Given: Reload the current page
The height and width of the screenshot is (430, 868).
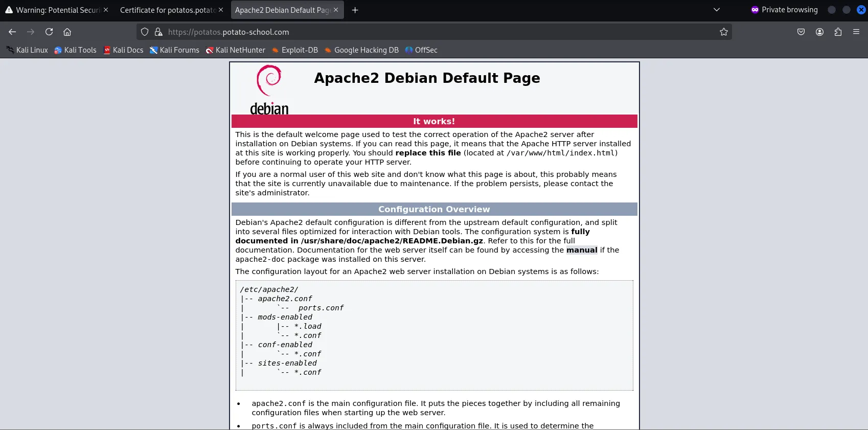Looking at the screenshot, I should [x=49, y=32].
